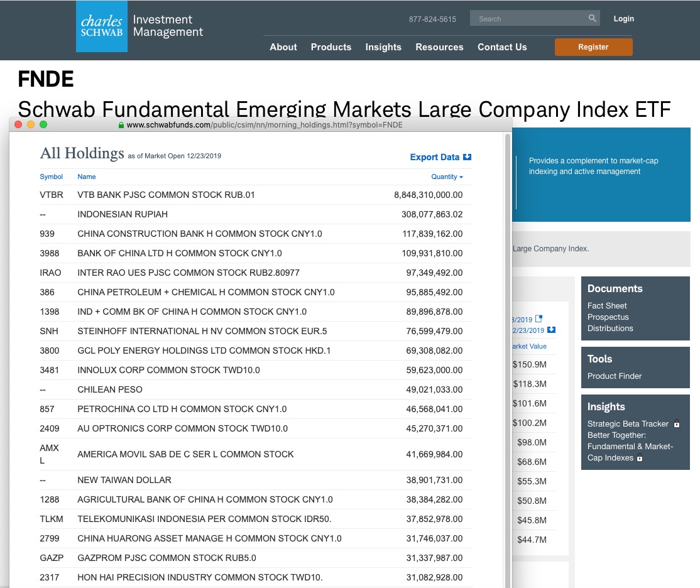The height and width of the screenshot is (588, 700).
Task: Click symbol 2409 for AU Optronics
Action: [x=49, y=428]
